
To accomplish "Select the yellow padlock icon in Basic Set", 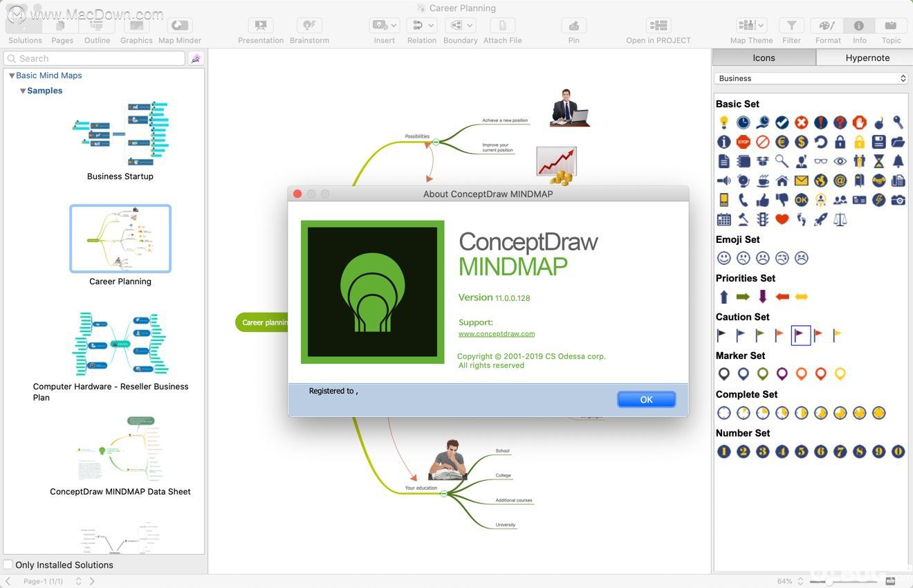I will 860,142.
